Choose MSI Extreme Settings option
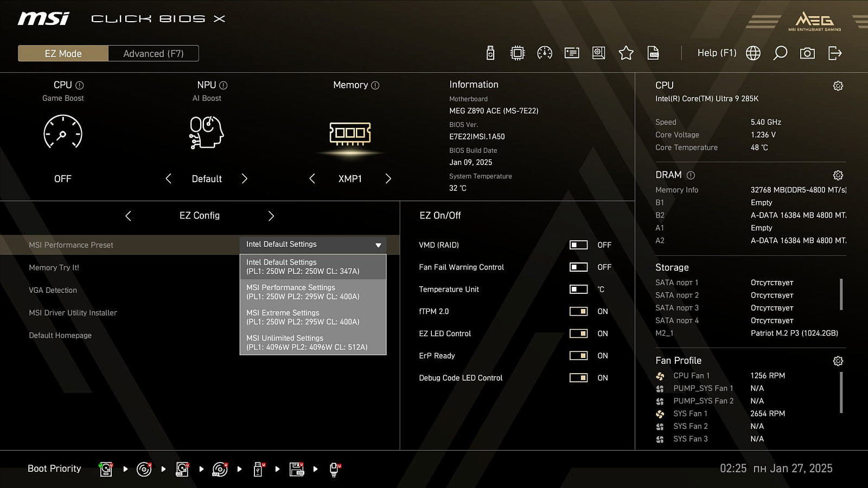The height and width of the screenshot is (488, 868). [313, 317]
